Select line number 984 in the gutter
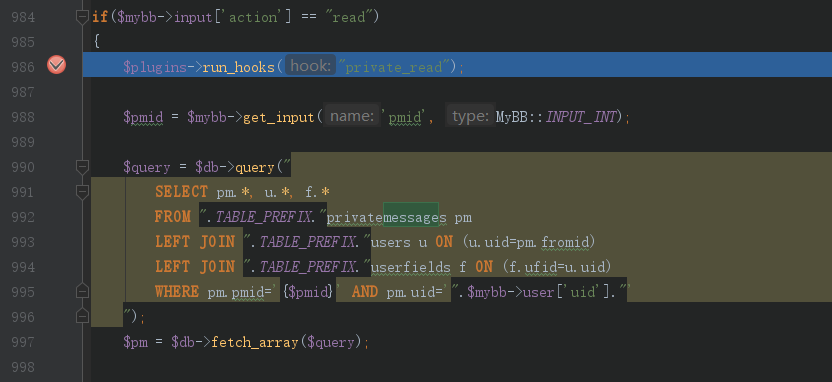This screenshot has height=382, width=832. coord(23,18)
